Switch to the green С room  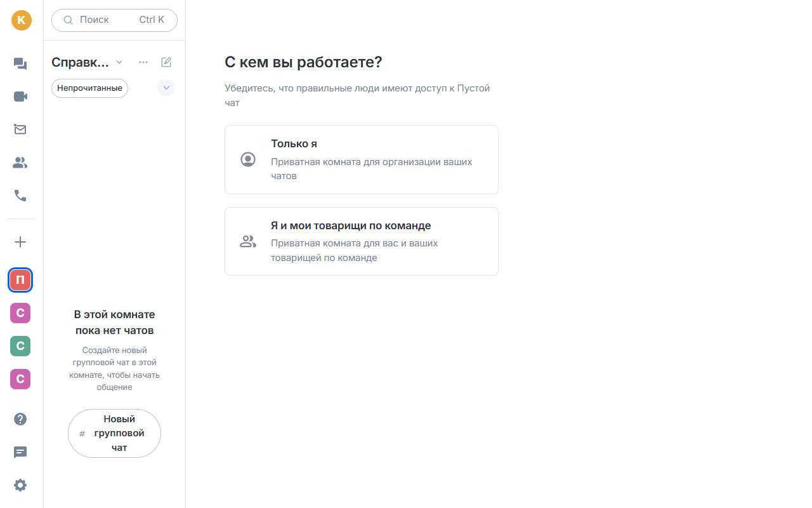(20, 346)
